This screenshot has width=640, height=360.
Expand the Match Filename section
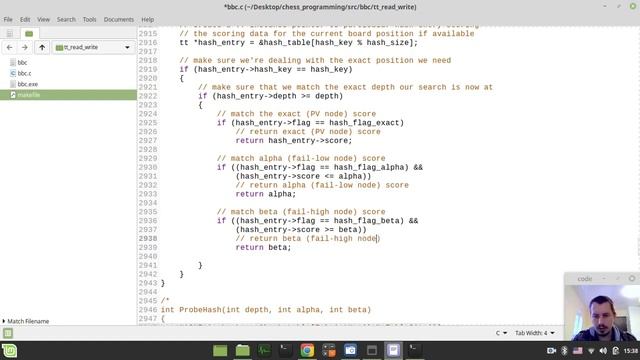pyautogui.click(x=26, y=321)
